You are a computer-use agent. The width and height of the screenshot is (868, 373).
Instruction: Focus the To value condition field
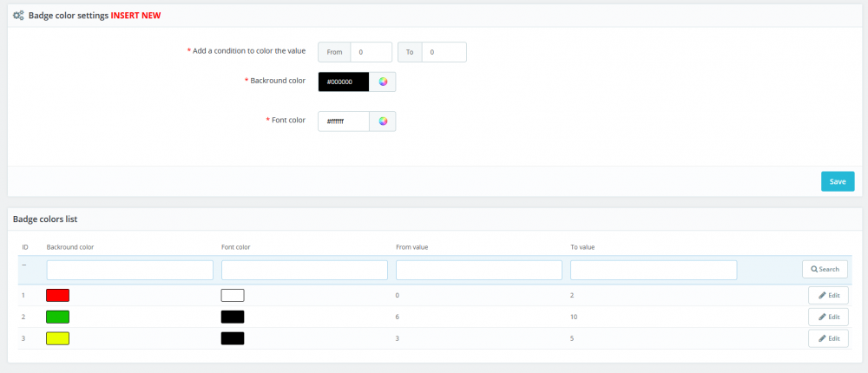pos(444,52)
